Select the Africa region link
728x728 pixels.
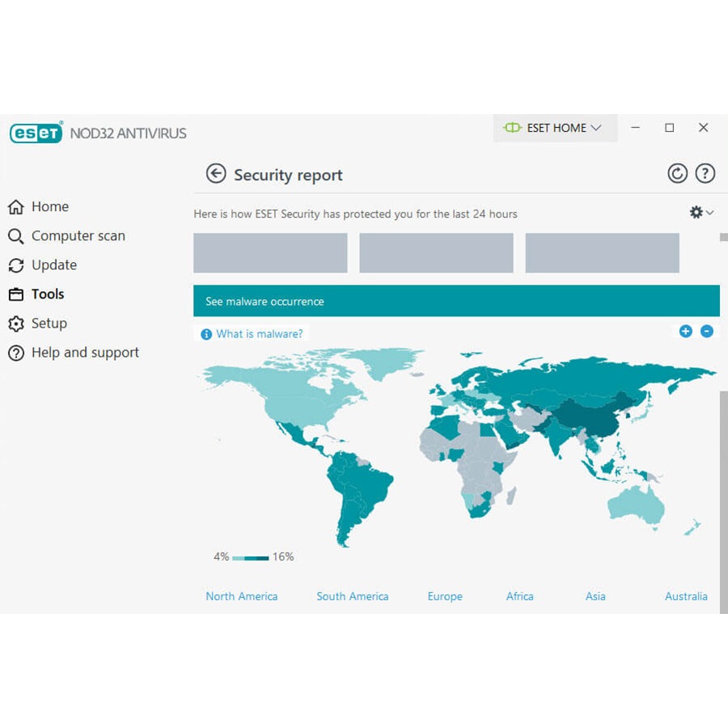click(x=519, y=596)
